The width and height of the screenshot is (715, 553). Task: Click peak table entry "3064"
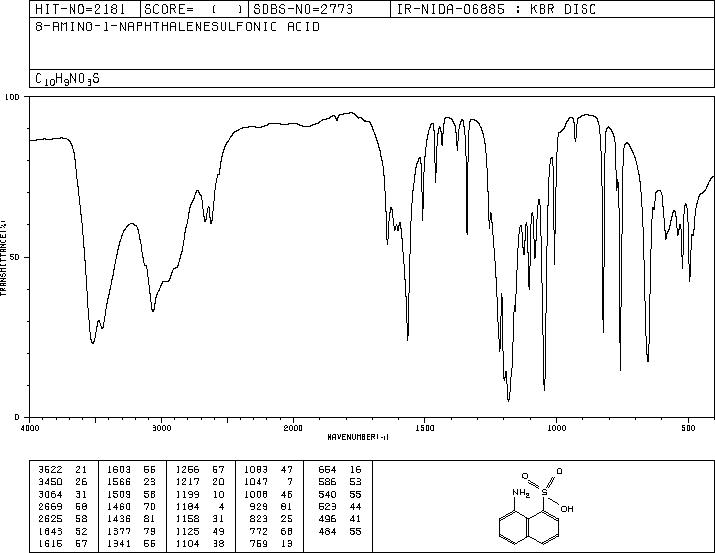51,494
